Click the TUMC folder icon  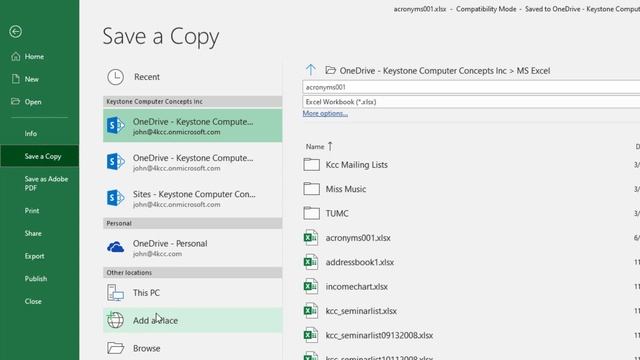[311, 213]
